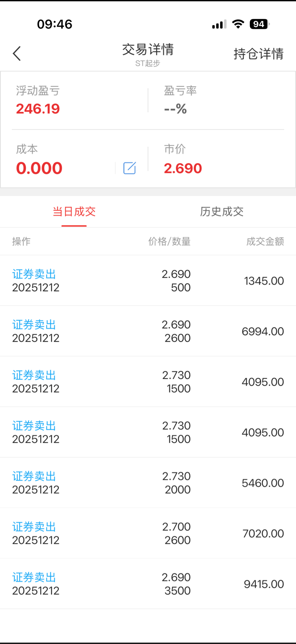The width and height of the screenshot is (296, 644).
Task: Select the 6994.00 sell transaction
Action: 148,331
